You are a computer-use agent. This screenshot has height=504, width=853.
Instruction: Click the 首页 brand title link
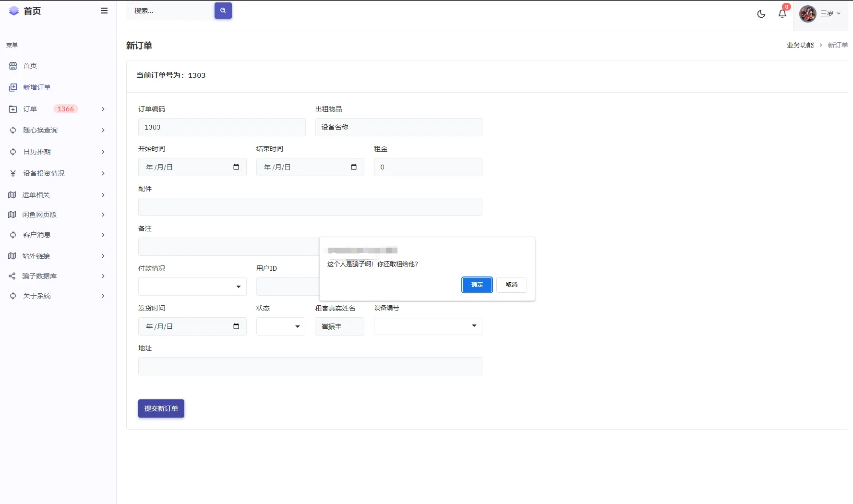32,11
